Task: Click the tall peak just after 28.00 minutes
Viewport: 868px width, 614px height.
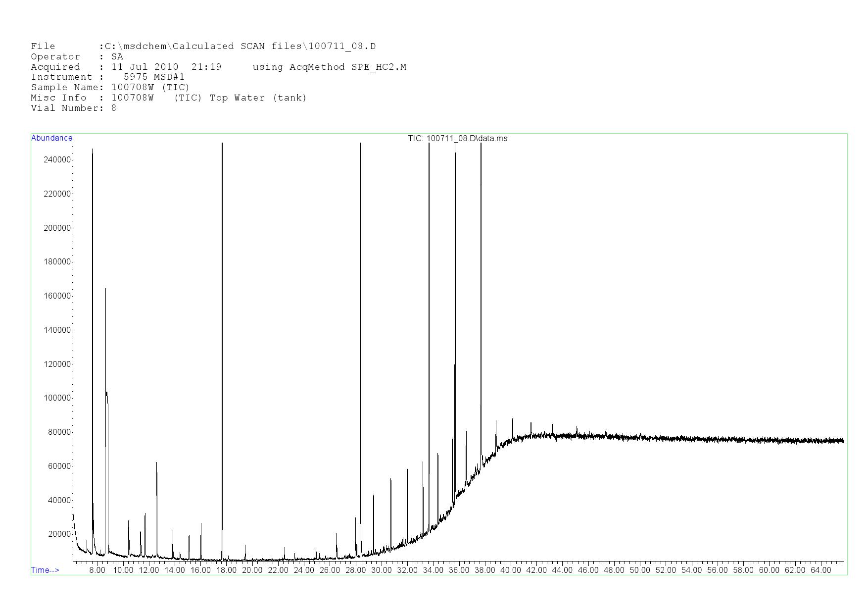Action: (x=361, y=347)
